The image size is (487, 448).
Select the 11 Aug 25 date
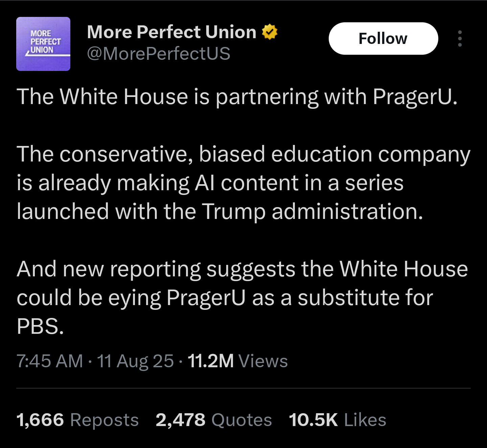[135, 361]
